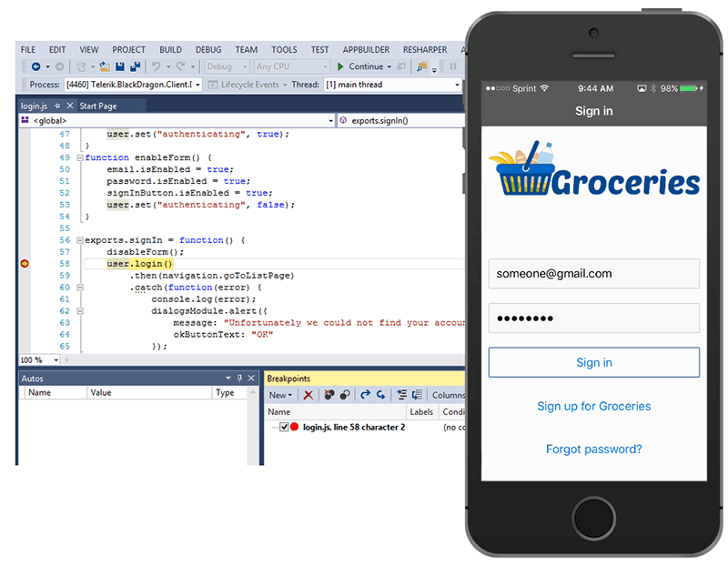Click Enable or Disable All Breakpoints icon
Image resolution: width=728 pixels, height=566 pixels.
345,395
